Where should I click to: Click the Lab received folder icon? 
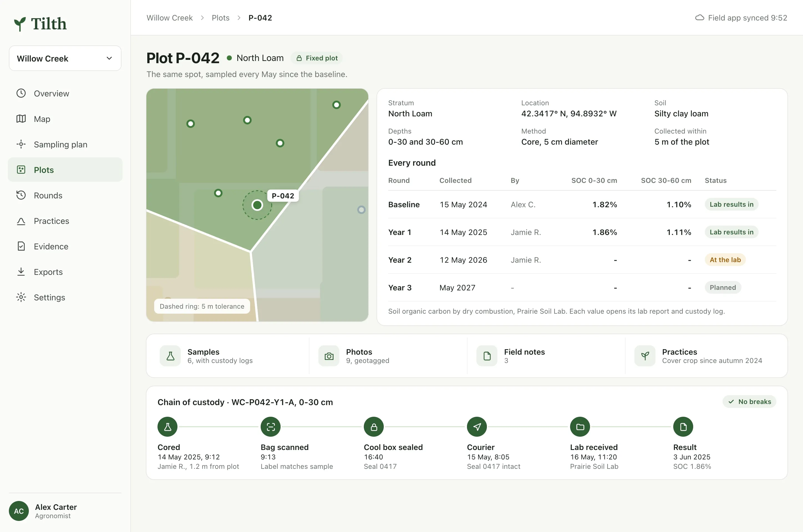[x=580, y=427]
